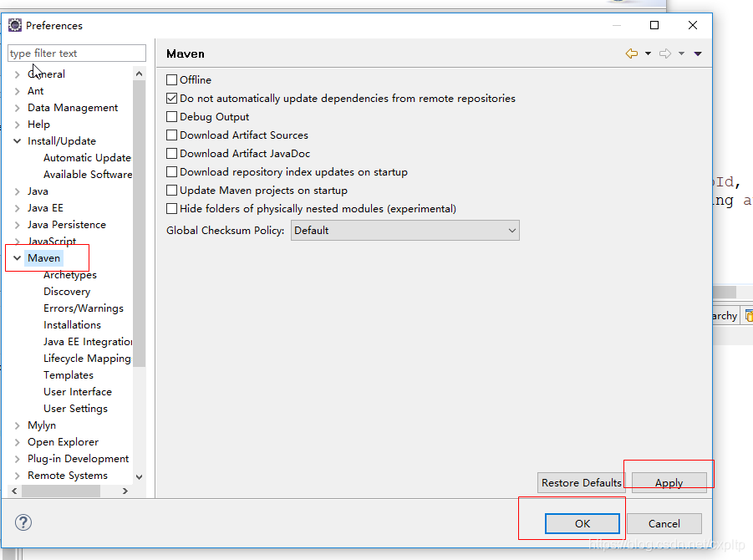Collapse the Install/Update node
This screenshot has height=560, width=753.
coord(18,140)
